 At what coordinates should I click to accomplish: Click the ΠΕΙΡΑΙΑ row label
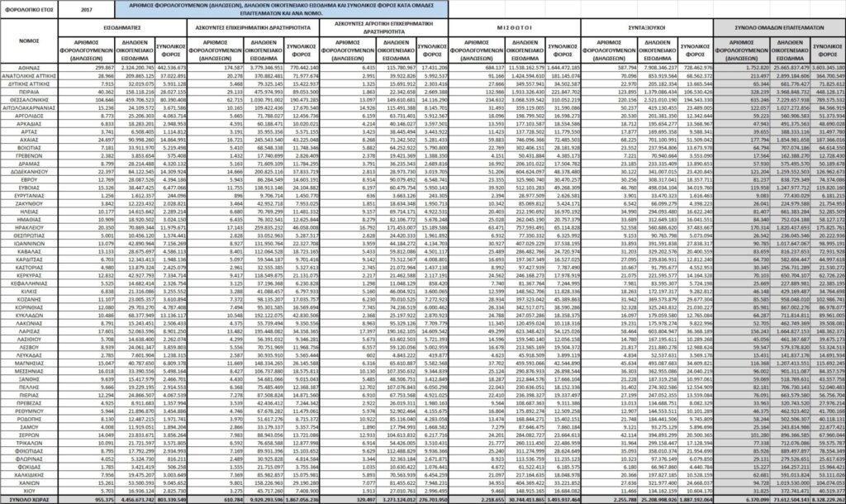(29, 92)
